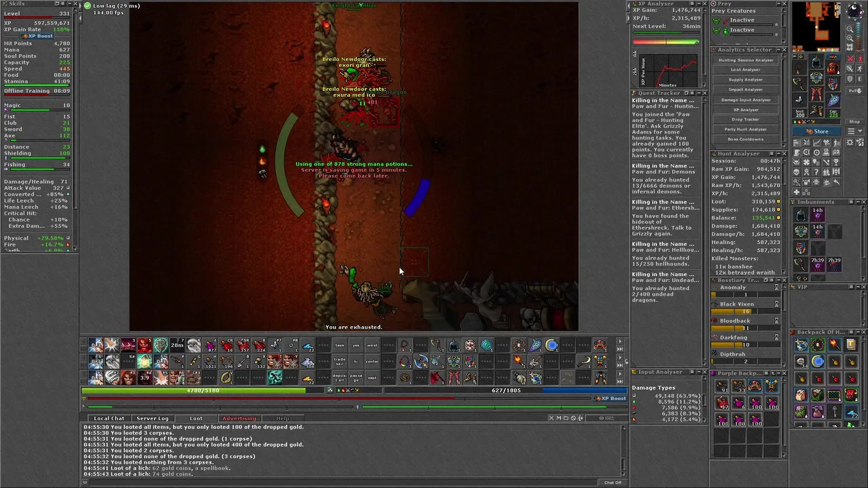868x488 pixels.
Task: Zoom in the minimap
Action: (850, 38)
